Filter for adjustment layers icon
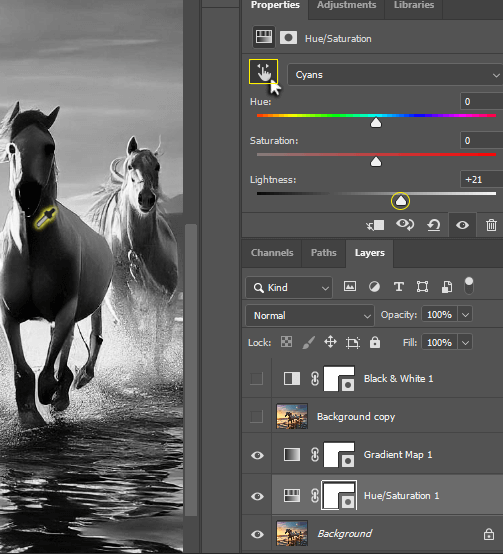 tap(374, 287)
